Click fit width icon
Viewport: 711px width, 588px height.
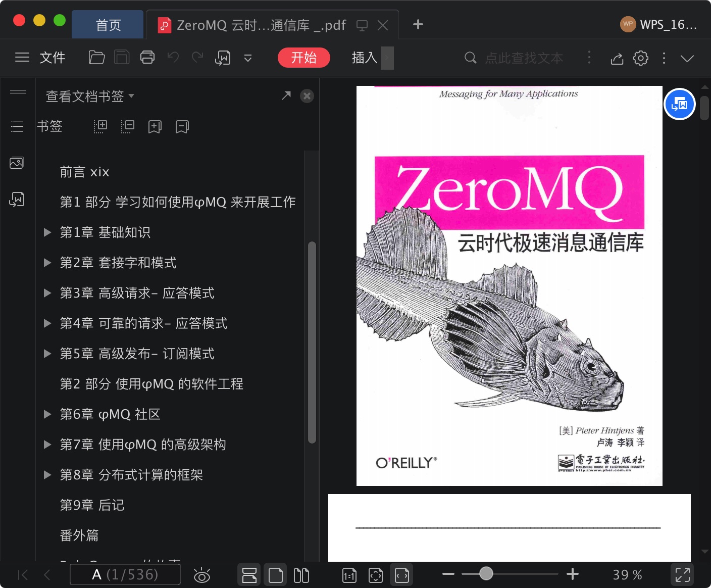[x=402, y=575]
